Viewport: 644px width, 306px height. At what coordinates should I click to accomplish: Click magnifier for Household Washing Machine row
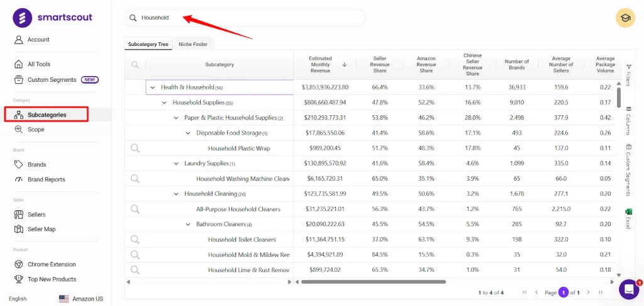coord(135,179)
